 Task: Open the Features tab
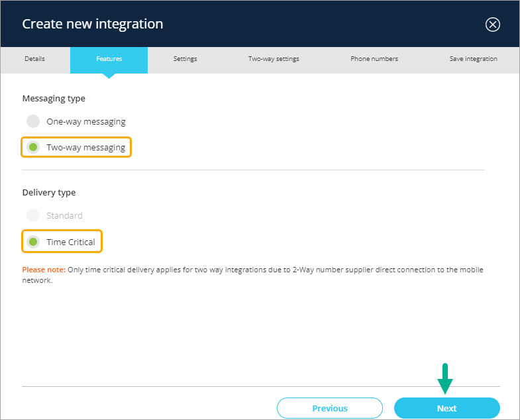pos(109,59)
